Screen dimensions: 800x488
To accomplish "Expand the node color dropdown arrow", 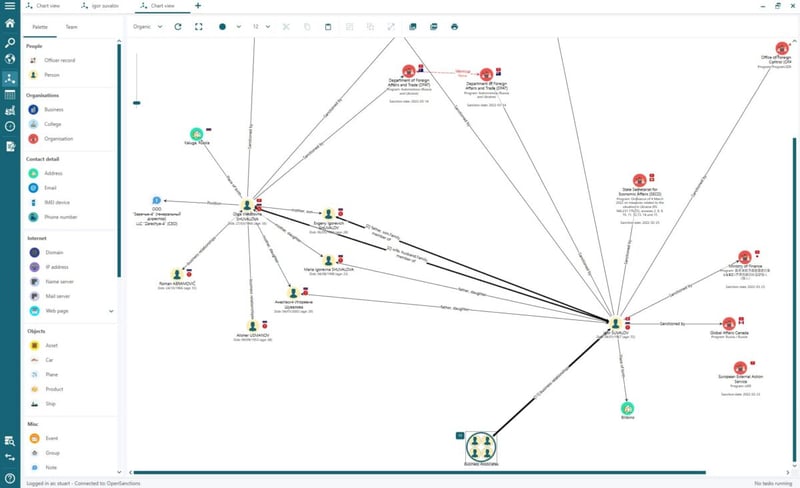I will pos(238,27).
